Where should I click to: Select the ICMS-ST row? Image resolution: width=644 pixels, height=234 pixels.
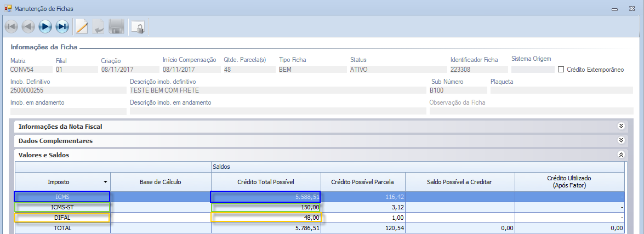62,207
